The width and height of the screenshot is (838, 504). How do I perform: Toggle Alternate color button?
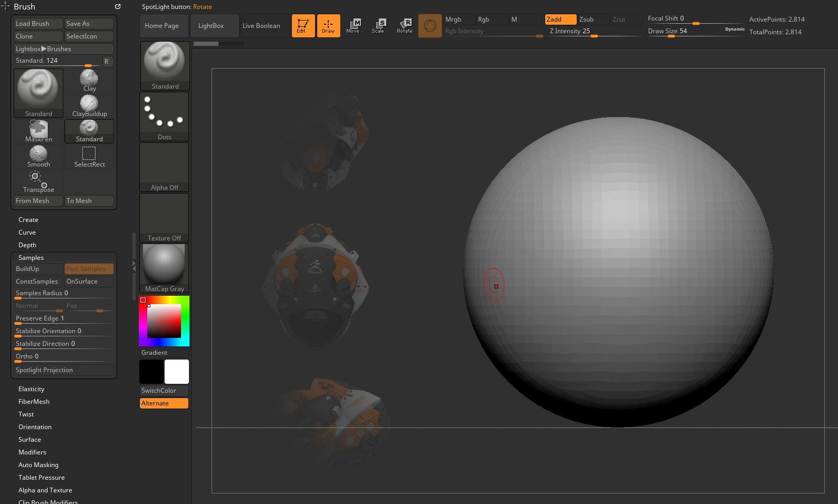[164, 403]
